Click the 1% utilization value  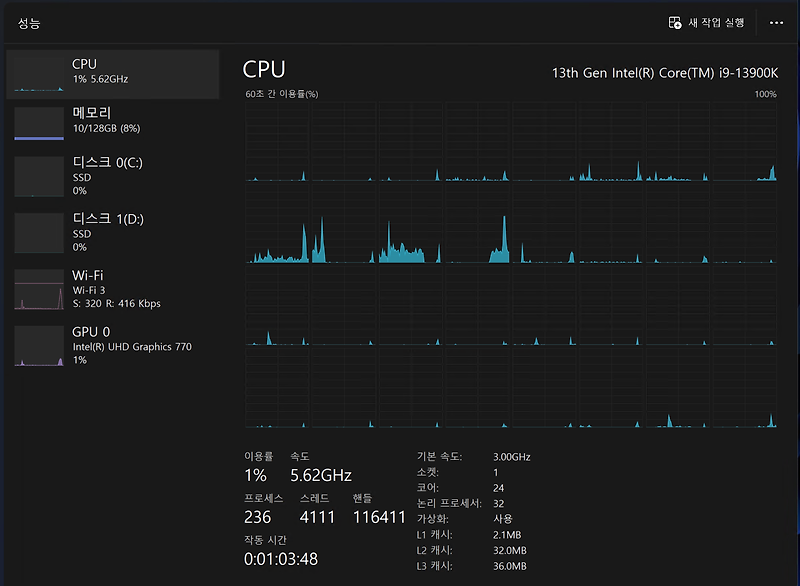point(255,475)
